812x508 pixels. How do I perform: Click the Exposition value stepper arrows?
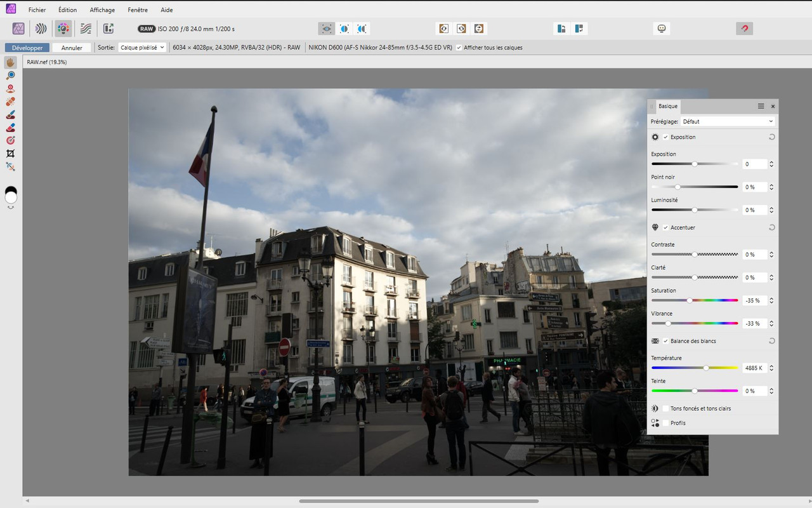pyautogui.click(x=771, y=164)
